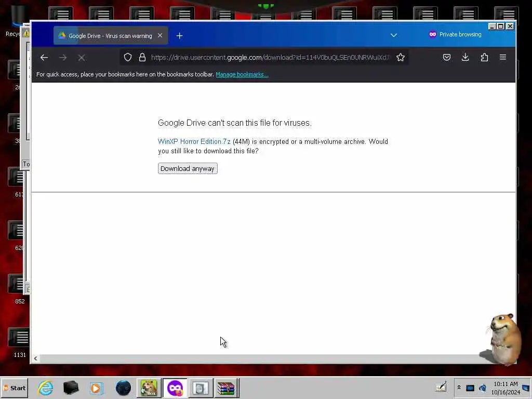Image resolution: width=532 pixels, height=399 pixels.
Task: Open the gray disk window taskbar button
Action: [x=201, y=388]
